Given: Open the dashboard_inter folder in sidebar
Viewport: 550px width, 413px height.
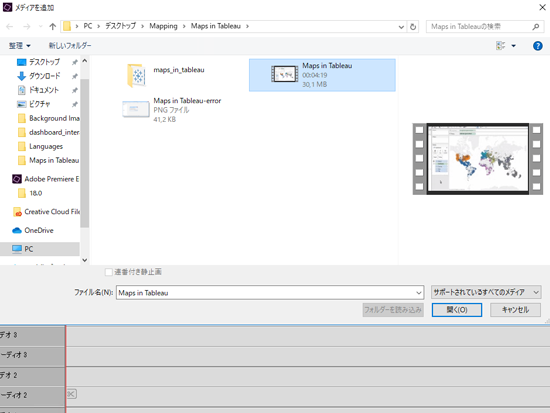Looking at the screenshot, I should [48, 132].
